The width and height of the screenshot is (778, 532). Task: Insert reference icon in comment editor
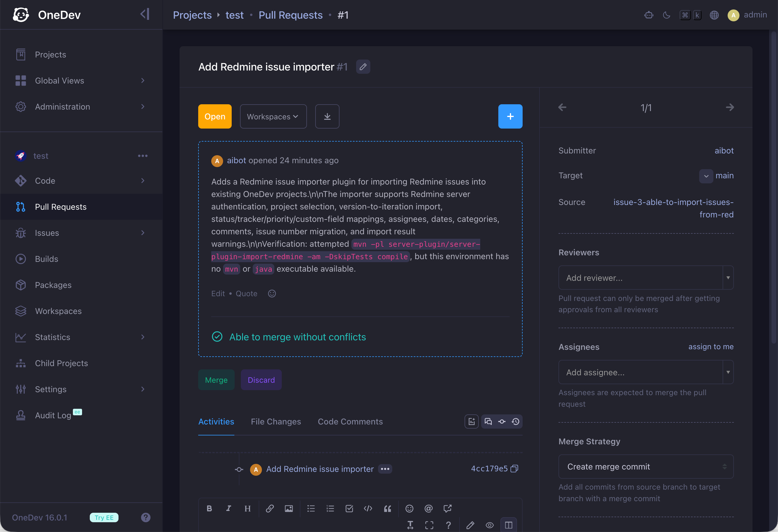click(x=447, y=509)
